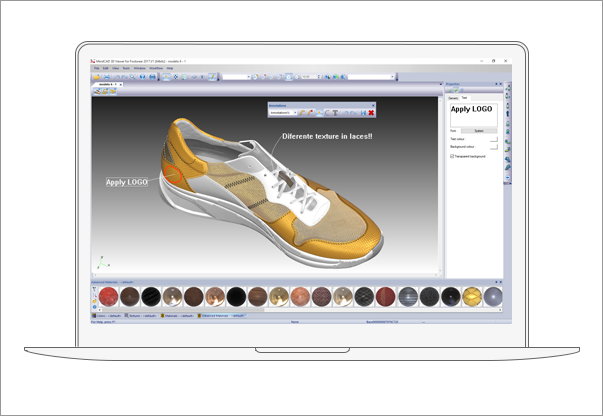Select the dark red two-tone material sphere
Image resolution: width=603 pixels, height=416 pixels.
[x=385, y=297]
